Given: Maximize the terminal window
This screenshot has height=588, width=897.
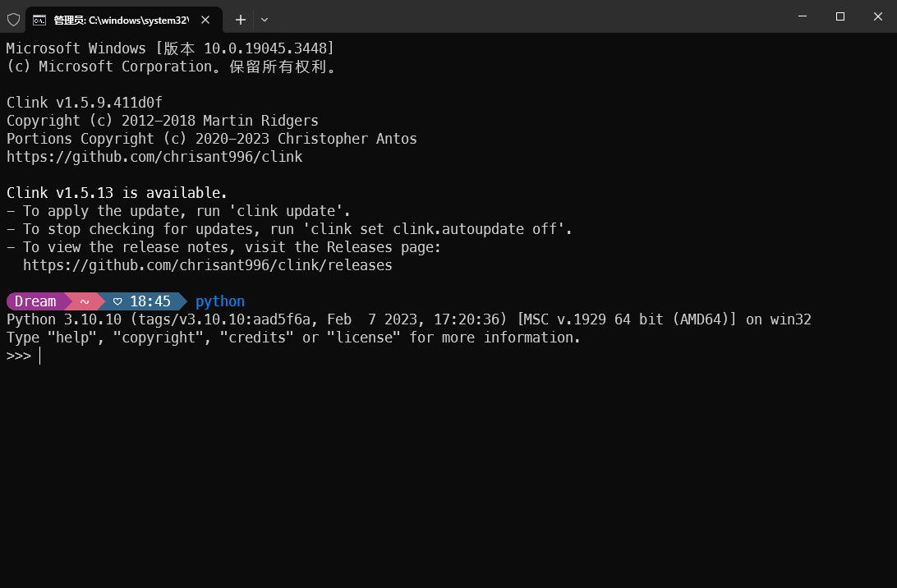Looking at the screenshot, I should click(x=840, y=16).
